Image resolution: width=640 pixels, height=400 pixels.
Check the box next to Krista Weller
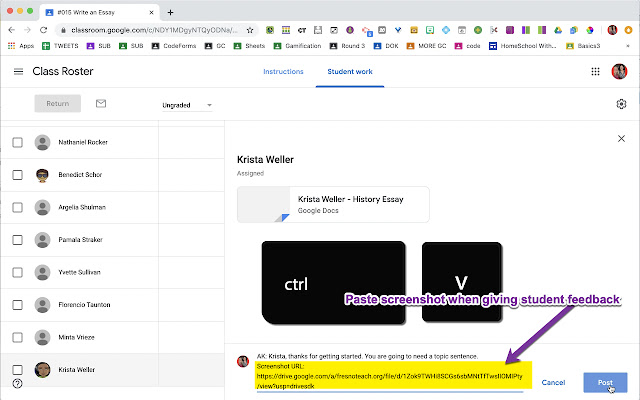(18, 370)
